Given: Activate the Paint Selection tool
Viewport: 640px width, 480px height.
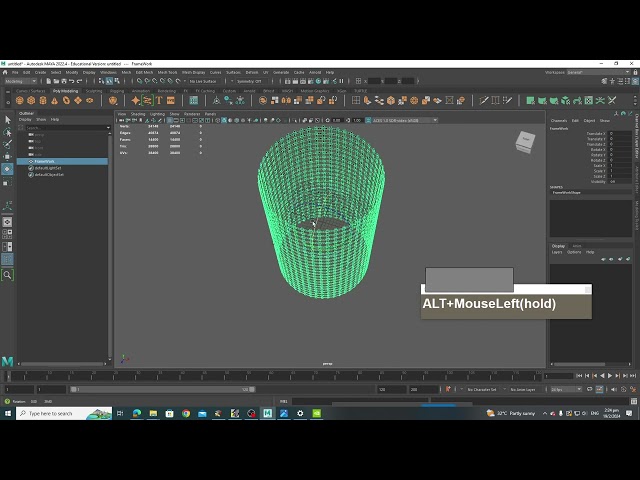Looking at the screenshot, I should click(x=8, y=144).
